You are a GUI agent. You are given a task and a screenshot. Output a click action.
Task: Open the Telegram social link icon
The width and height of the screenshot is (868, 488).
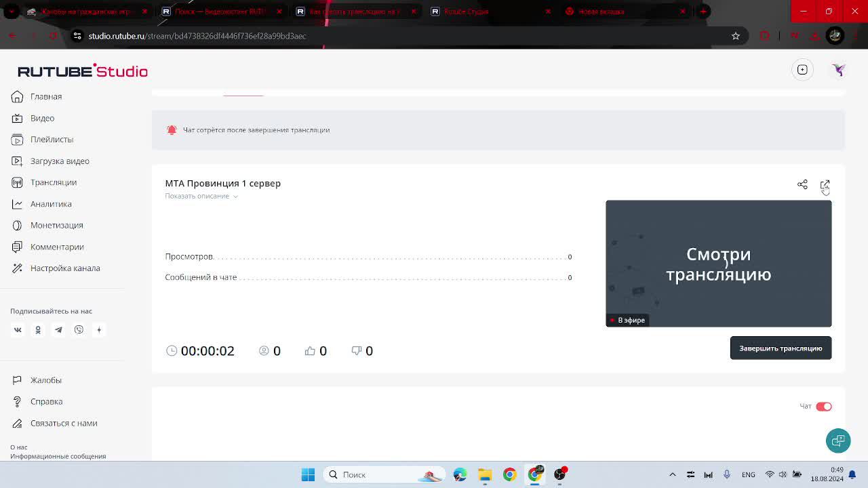(58, 330)
